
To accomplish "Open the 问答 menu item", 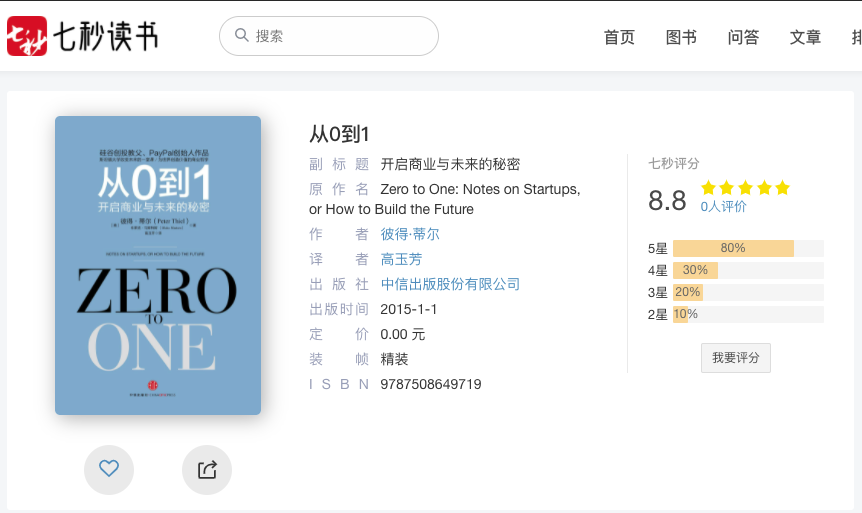I will (x=743, y=37).
